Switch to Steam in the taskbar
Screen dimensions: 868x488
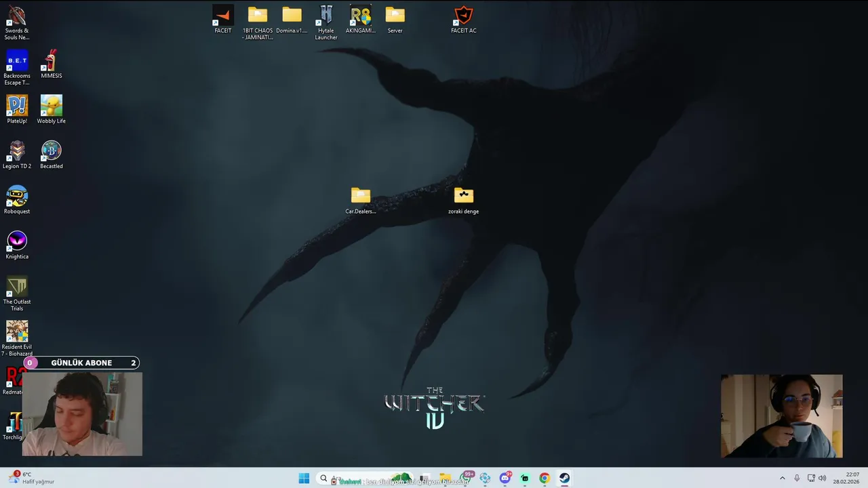[564, 479]
